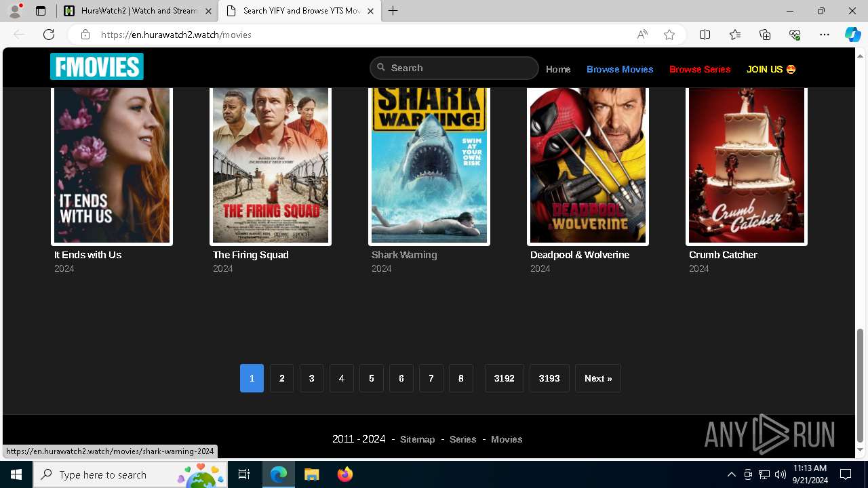Refresh the page
This screenshot has height=488, width=868.
click(x=49, y=35)
